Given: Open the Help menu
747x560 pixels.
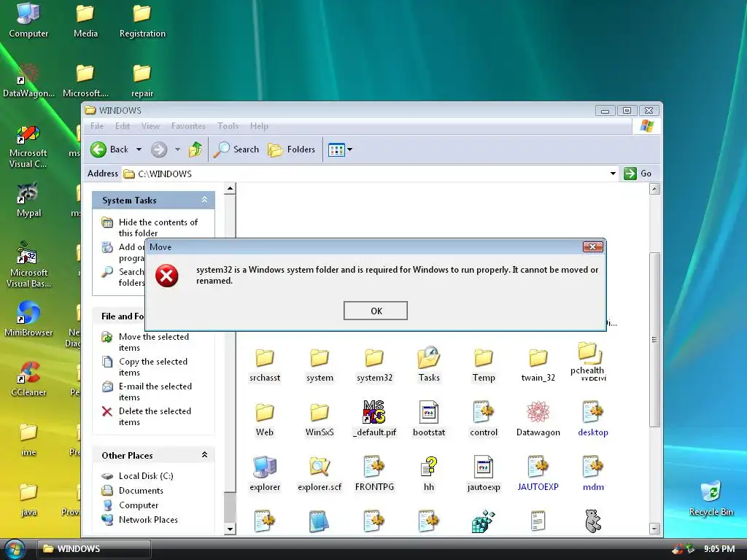Looking at the screenshot, I should tap(259, 126).
